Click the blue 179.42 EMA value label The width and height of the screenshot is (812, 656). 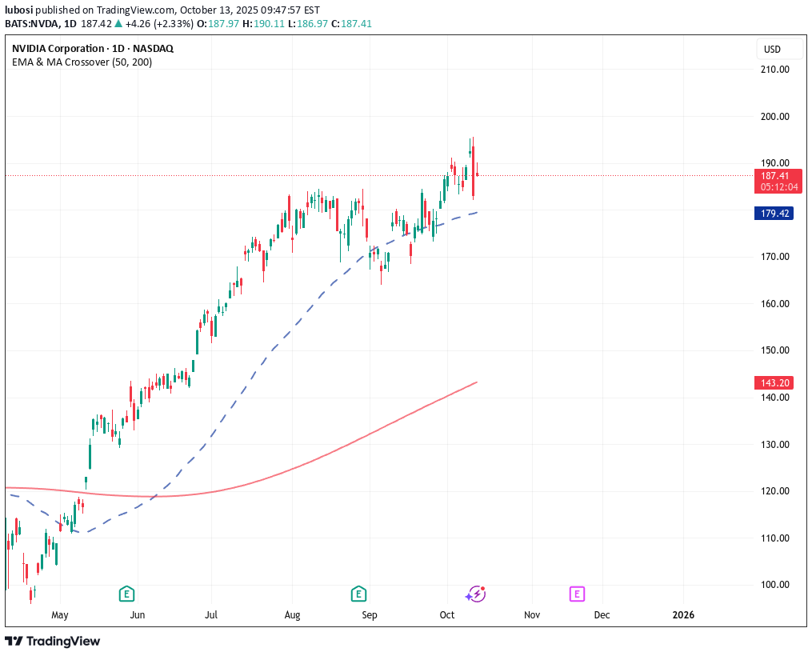tap(773, 214)
